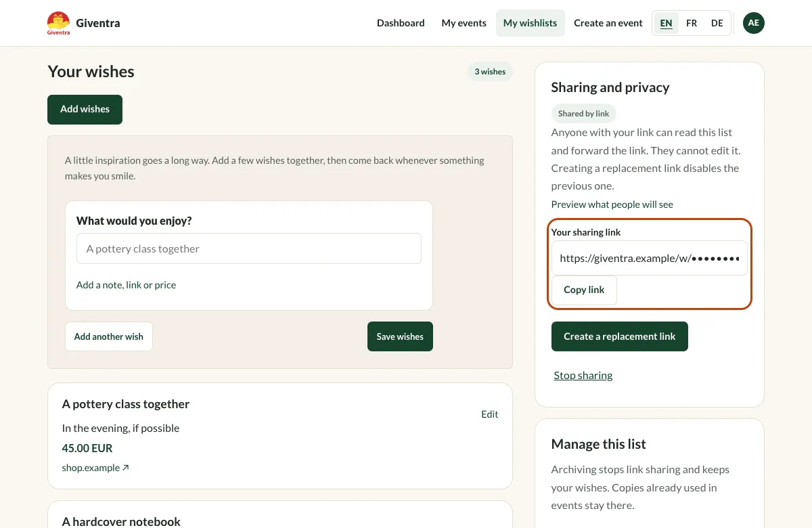Click the 'Your wishes' heading

point(91,72)
